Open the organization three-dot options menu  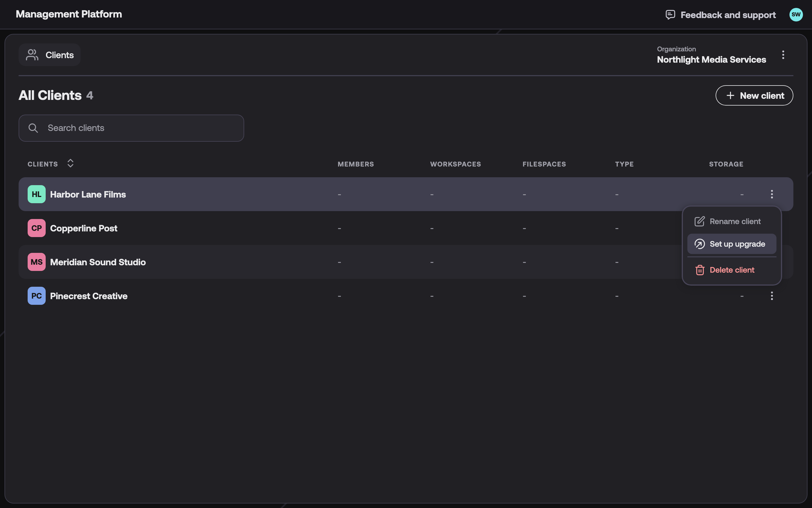pyautogui.click(x=783, y=55)
